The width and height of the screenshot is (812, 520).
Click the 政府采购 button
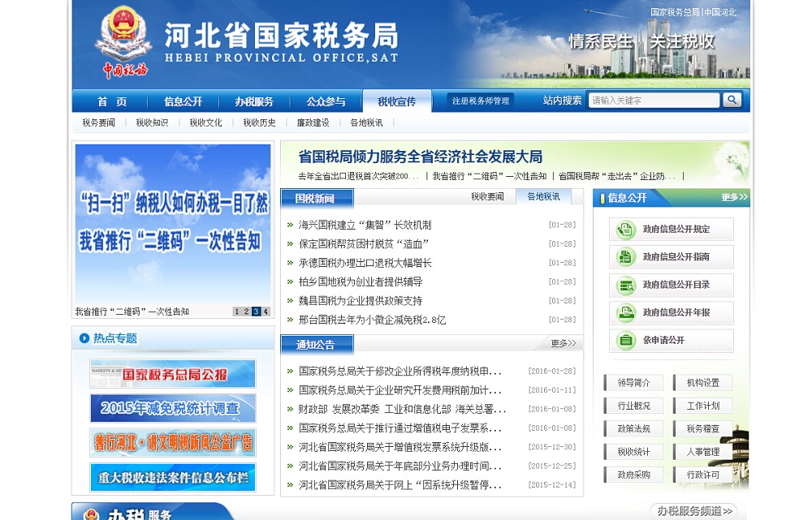pyautogui.click(x=633, y=475)
